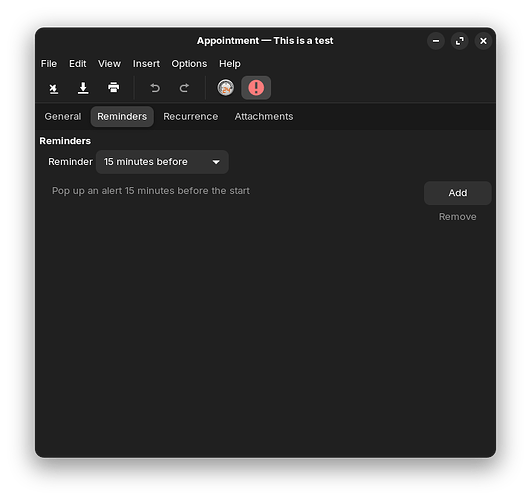Toggle the all-day event clock icon
531x500 pixels.
coord(226,88)
